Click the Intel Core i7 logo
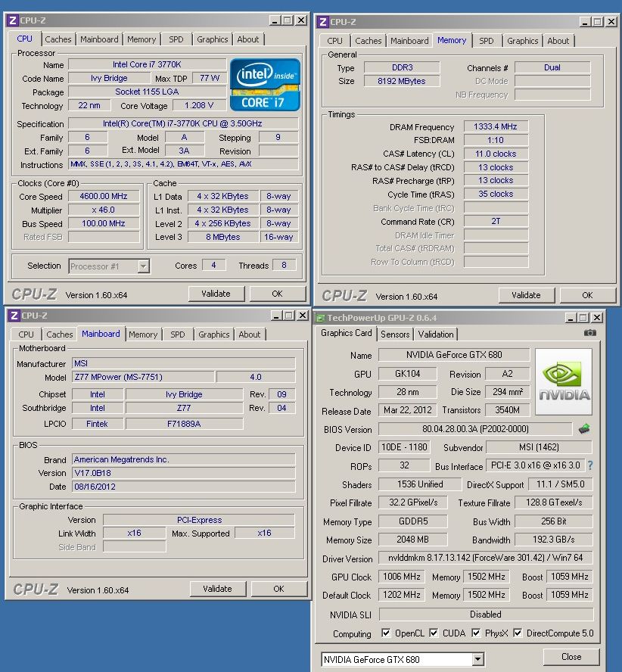Image resolution: width=622 pixels, height=672 pixels. 265,83
